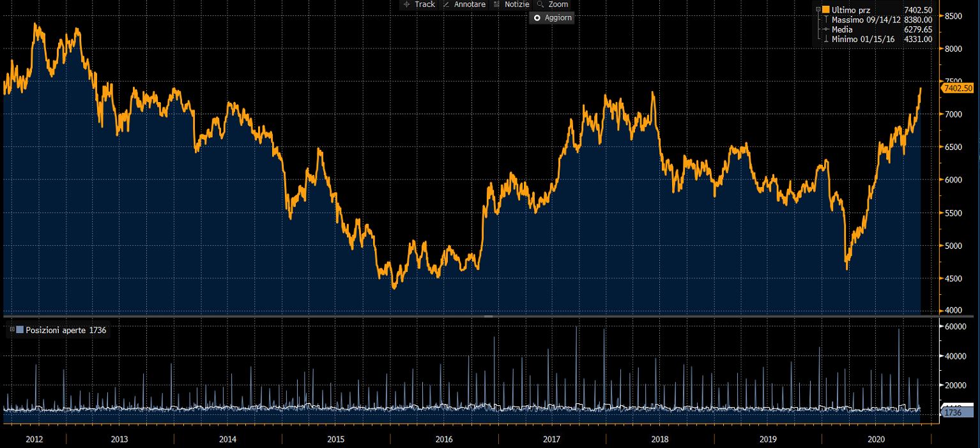Click the Massimo high marker icon in legend
The height and width of the screenshot is (448, 980).
point(826,20)
